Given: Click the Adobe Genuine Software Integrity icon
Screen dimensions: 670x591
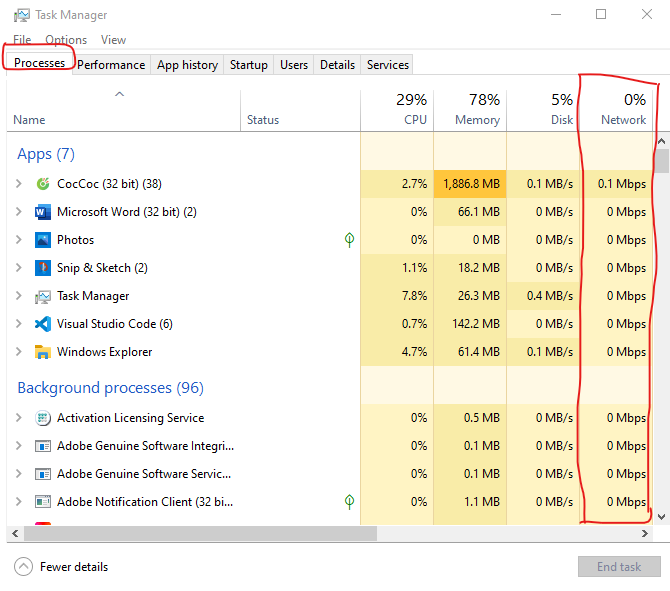Looking at the screenshot, I should click(43, 446).
